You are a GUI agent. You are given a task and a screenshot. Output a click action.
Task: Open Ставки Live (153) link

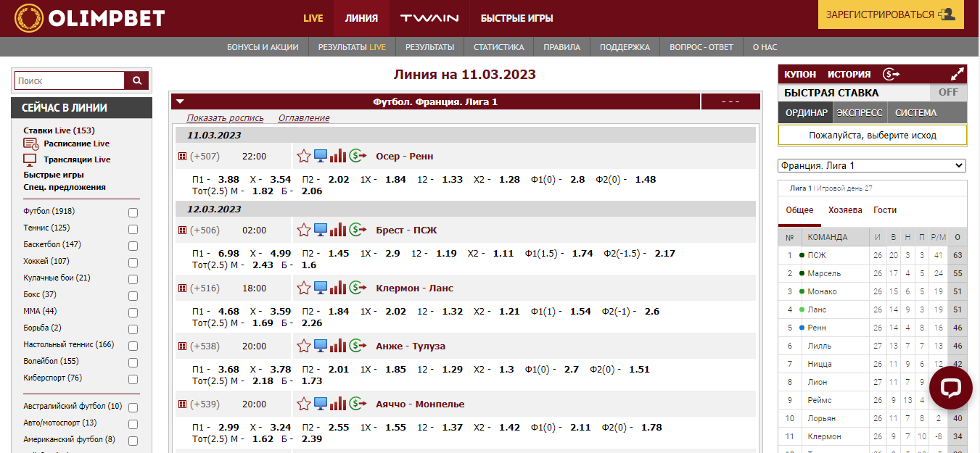(59, 130)
